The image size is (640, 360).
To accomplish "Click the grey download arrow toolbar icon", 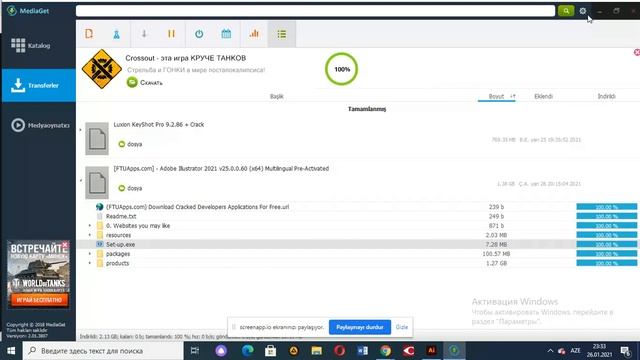I will (144, 34).
